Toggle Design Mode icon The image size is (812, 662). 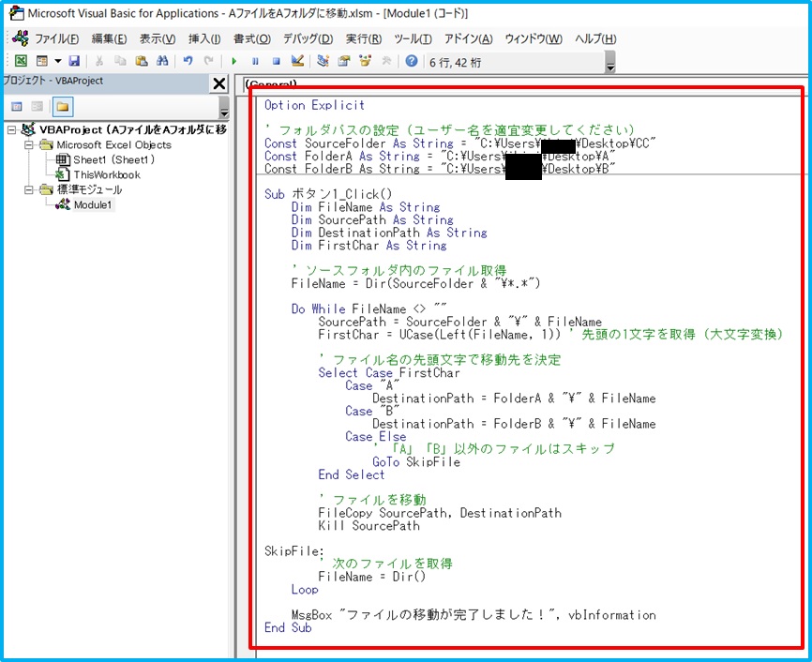point(297,61)
